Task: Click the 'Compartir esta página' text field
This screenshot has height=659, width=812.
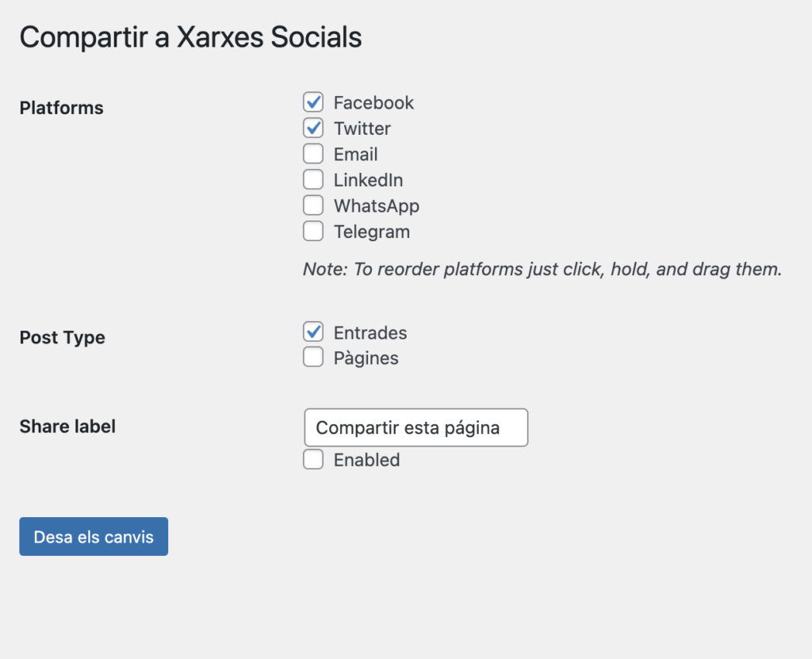Action: click(416, 428)
